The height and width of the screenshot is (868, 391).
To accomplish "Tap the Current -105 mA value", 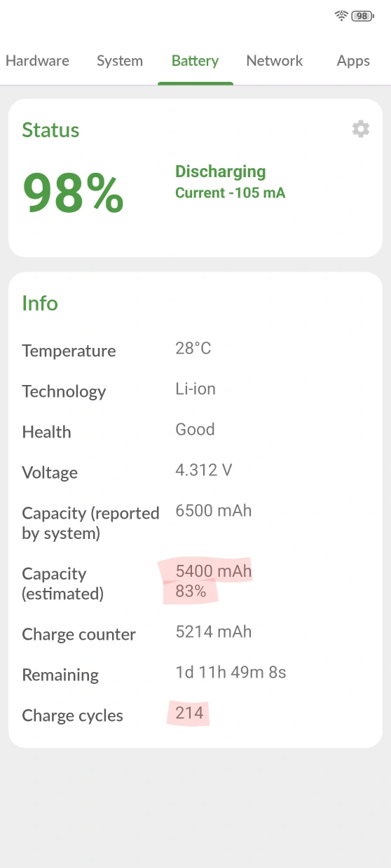I will (230, 192).
